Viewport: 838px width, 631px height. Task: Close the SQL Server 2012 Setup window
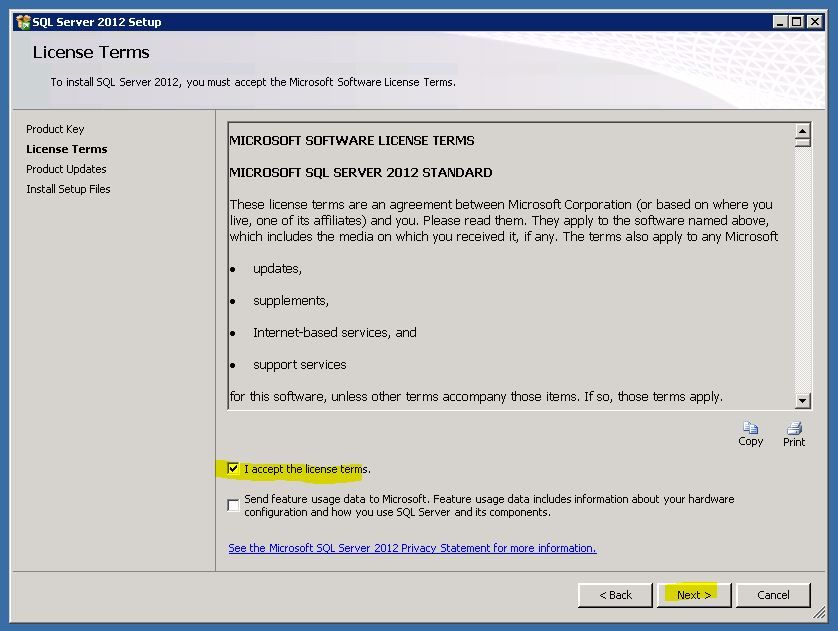(814, 22)
